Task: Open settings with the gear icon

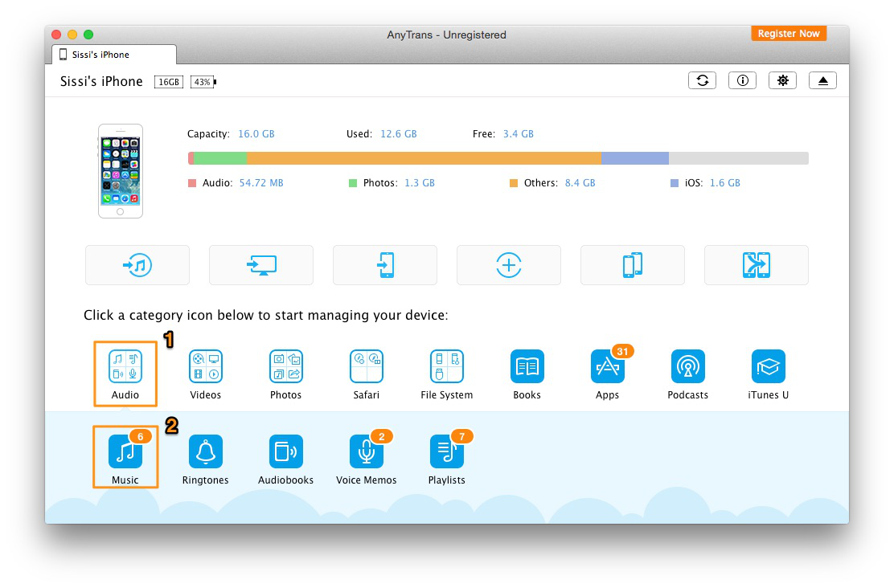Action: (783, 80)
